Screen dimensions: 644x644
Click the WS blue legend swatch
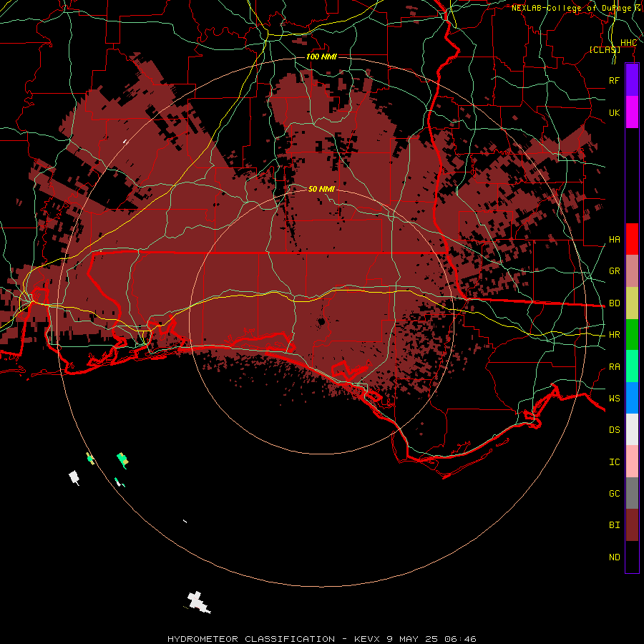[632, 398]
